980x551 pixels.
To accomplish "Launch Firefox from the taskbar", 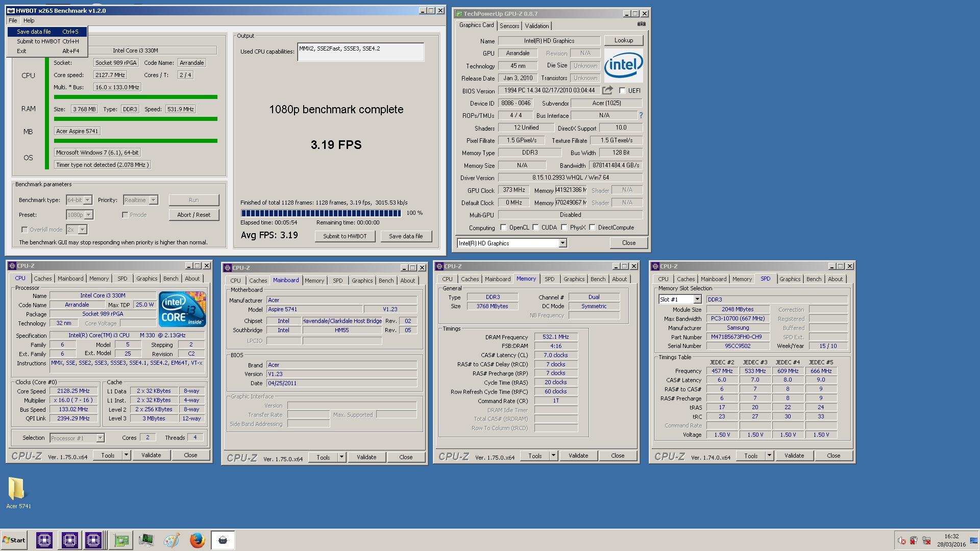I will click(197, 540).
